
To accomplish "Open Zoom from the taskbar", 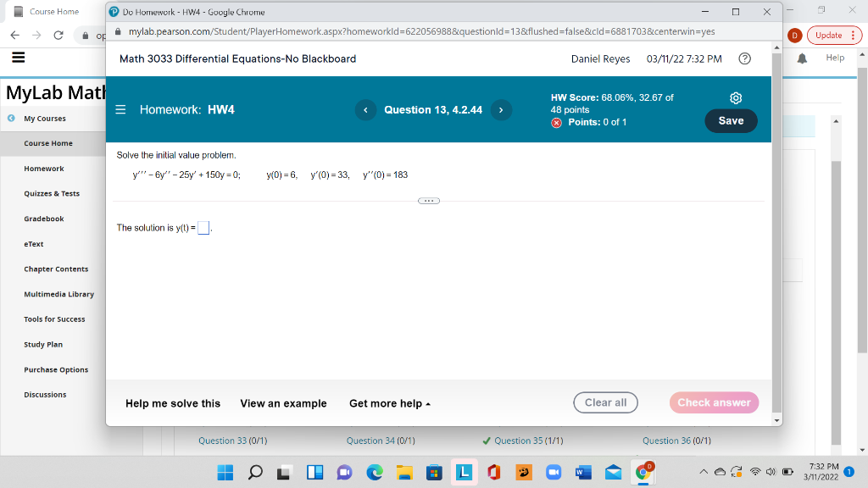I will (x=554, y=472).
